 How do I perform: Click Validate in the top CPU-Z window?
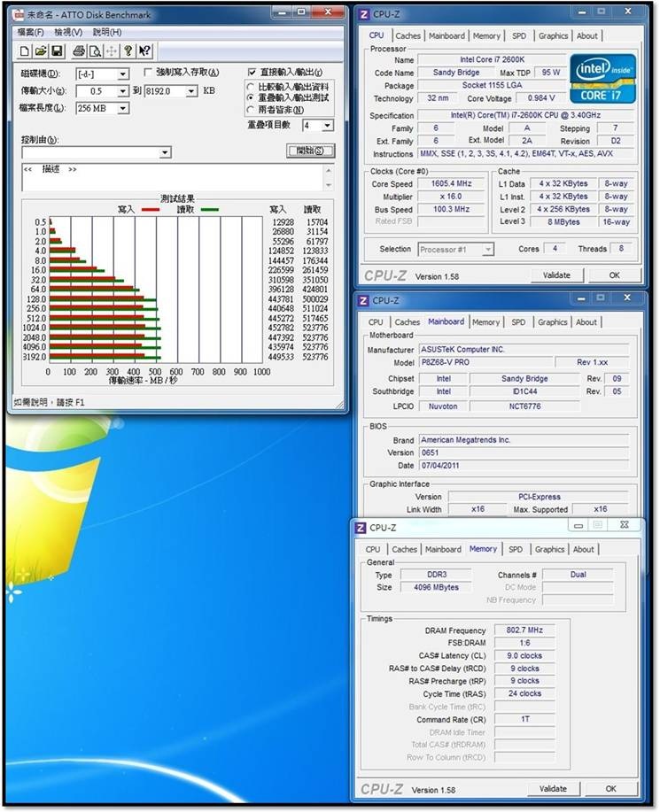[x=556, y=275]
